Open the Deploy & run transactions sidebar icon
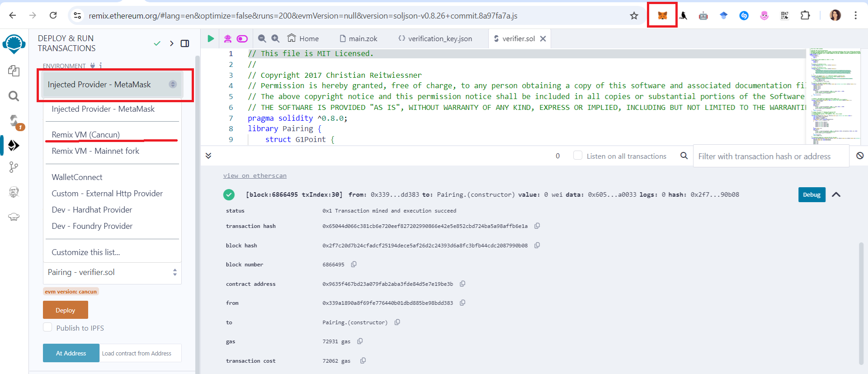Viewport: 868px width, 374px height. 14,146
